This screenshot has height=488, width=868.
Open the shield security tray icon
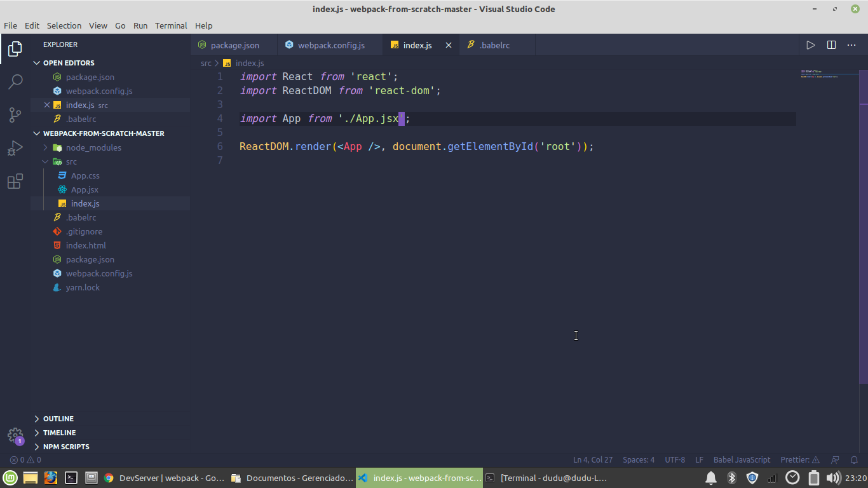point(752,478)
